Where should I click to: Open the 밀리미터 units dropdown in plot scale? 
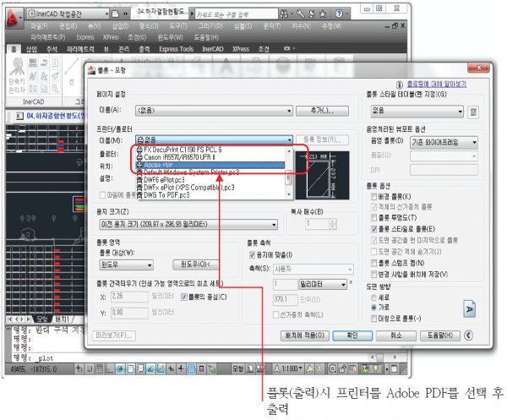click(323, 284)
